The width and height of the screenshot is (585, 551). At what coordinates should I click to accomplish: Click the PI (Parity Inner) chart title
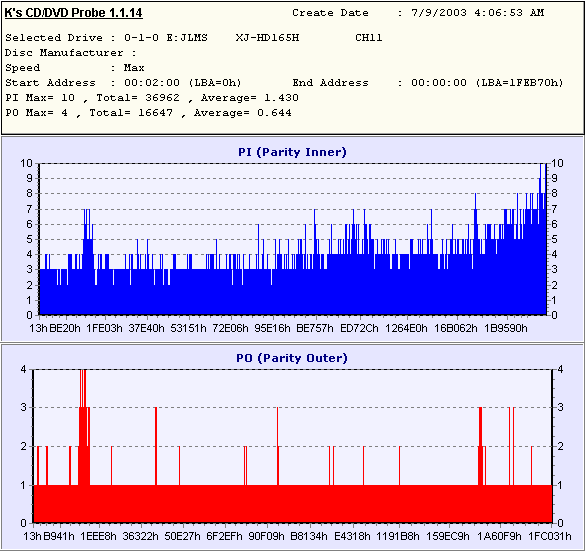coord(292,152)
